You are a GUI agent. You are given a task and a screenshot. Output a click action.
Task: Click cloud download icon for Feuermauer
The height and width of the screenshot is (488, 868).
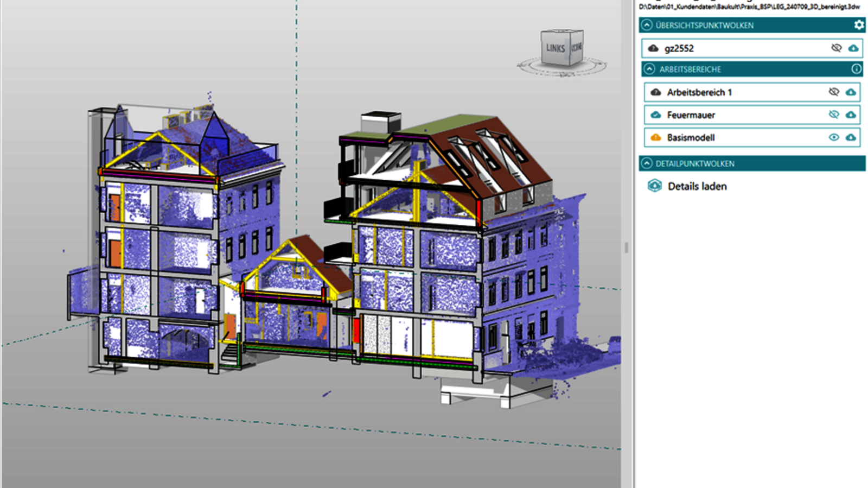tap(851, 115)
